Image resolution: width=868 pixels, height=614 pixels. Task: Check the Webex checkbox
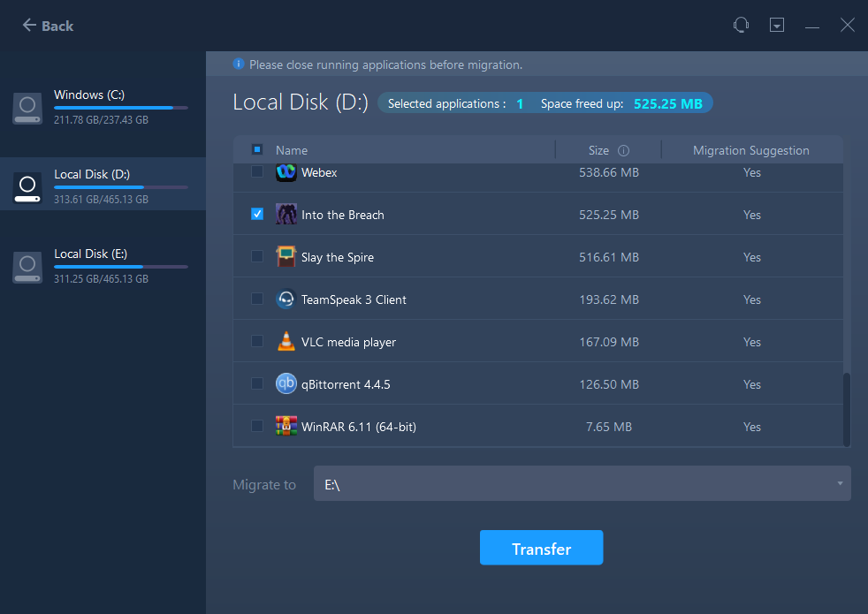(x=257, y=171)
